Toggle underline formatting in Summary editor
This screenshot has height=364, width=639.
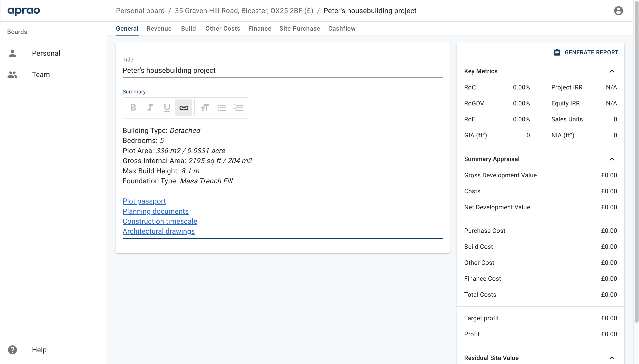[167, 108]
